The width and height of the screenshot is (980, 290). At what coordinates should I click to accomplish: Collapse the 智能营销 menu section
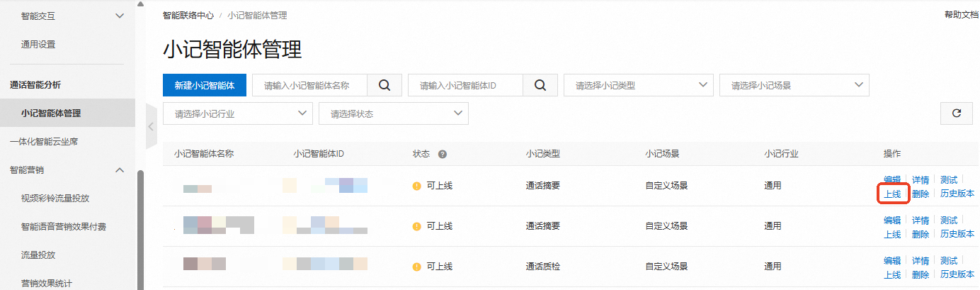(x=120, y=169)
